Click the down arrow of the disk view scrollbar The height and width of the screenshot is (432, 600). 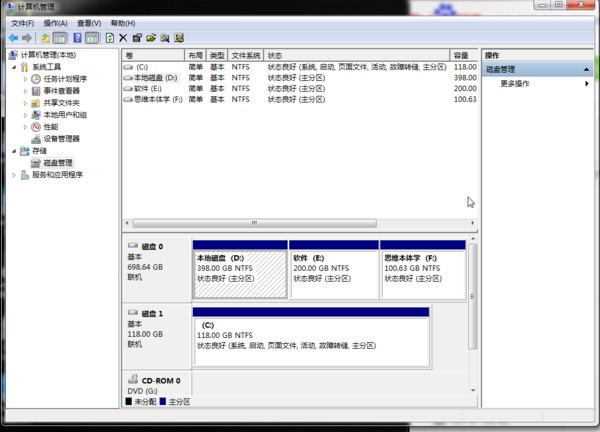point(473,390)
